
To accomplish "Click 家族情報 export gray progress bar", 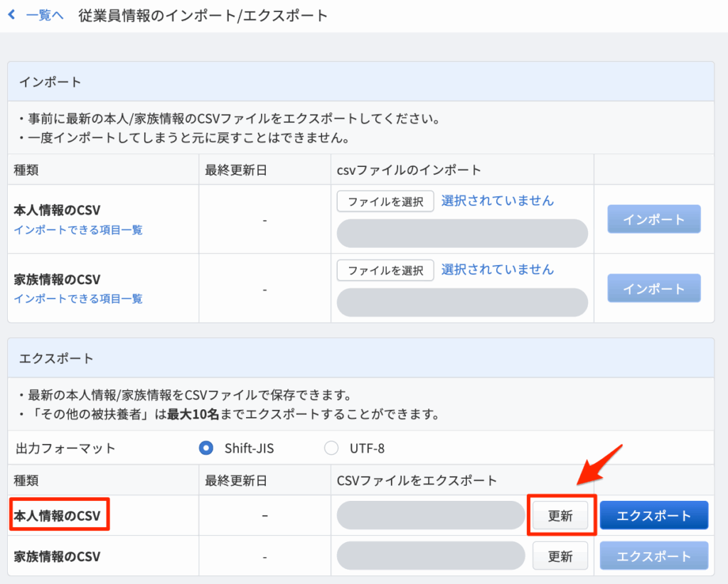I will click(431, 556).
